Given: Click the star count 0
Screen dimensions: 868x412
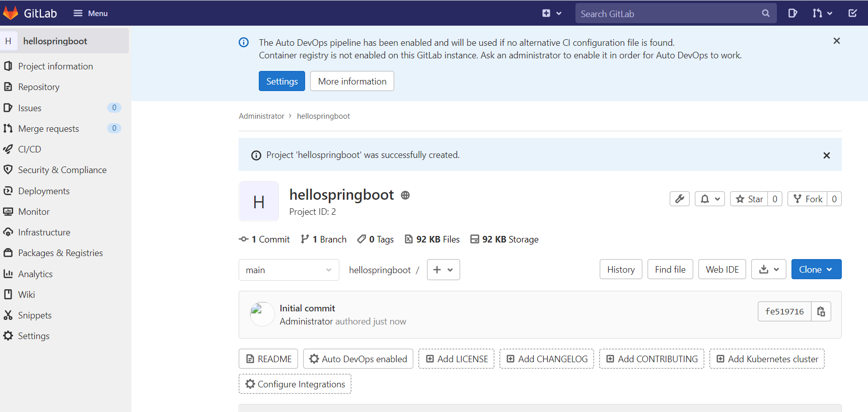Looking at the screenshot, I should 775,199.
